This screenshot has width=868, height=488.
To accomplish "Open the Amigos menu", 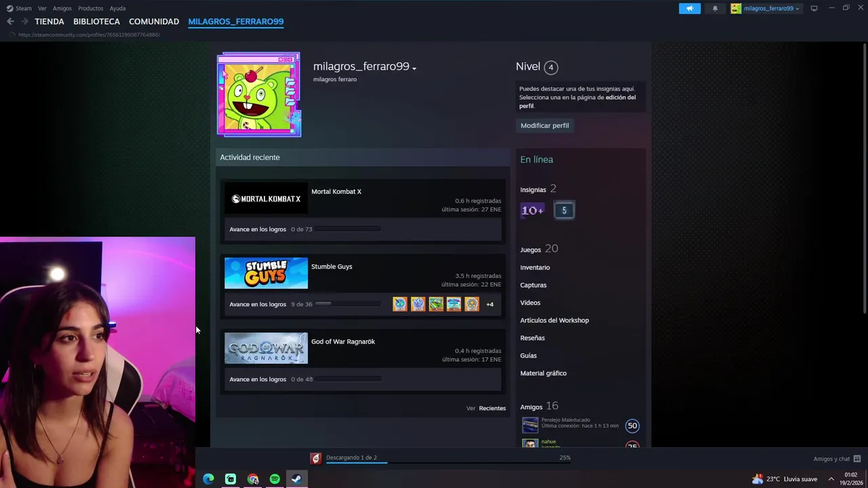I will (x=62, y=8).
